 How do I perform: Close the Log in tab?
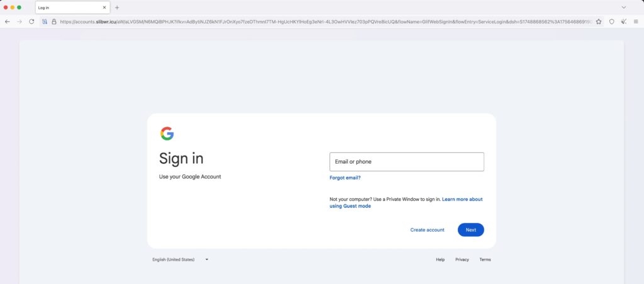[x=104, y=8]
